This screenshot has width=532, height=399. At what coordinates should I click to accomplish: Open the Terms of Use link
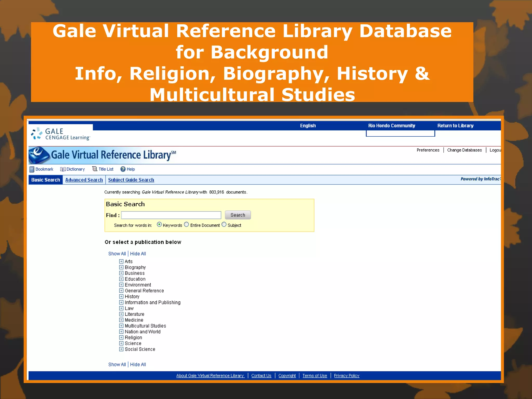pyautogui.click(x=315, y=376)
